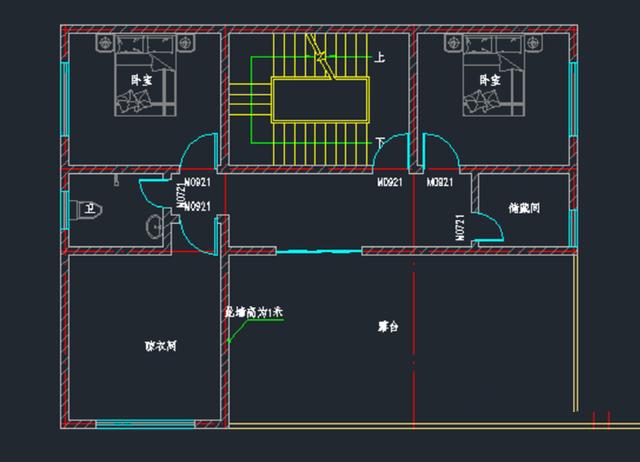Select the 女儿墙高为1米 annotation text
The image size is (640, 462).
click(253, 312)
